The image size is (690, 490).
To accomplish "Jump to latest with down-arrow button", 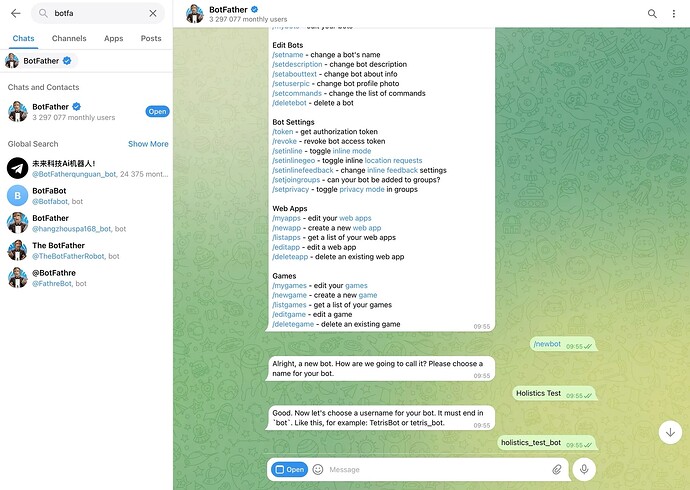I will (670, 432).
